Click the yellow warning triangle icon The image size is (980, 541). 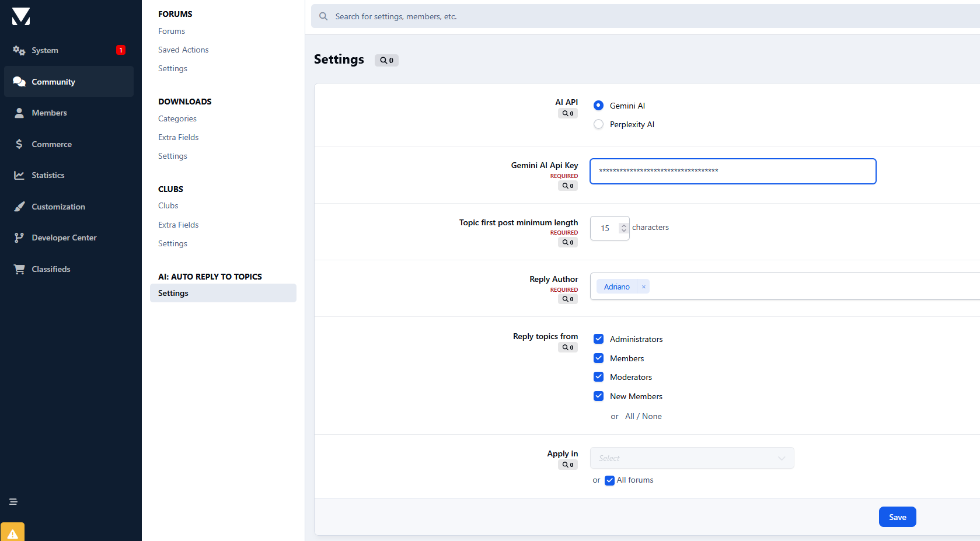pyautogui.click(x=13, y=533)
